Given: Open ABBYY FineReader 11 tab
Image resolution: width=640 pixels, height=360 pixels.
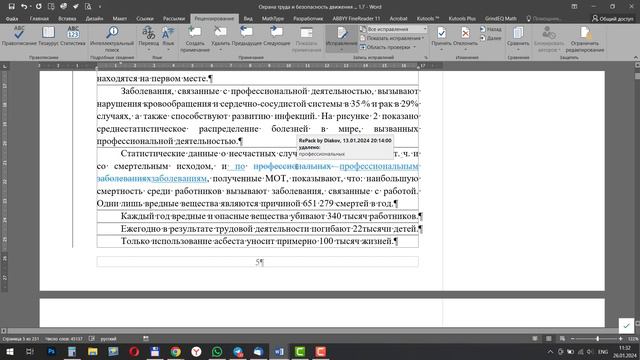Looking at the screenshot, I should [356, 19].
